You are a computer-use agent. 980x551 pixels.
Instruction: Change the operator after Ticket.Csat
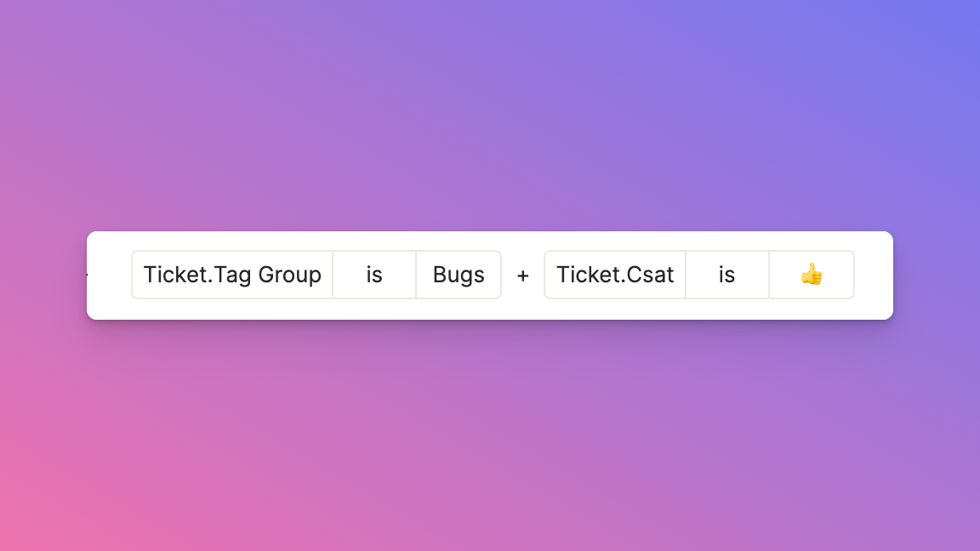coord(726,275)
